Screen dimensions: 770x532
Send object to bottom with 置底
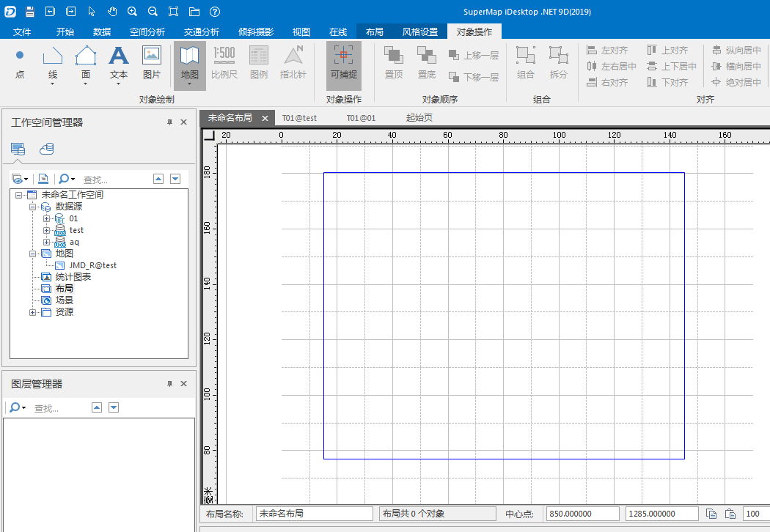point(427,64)
